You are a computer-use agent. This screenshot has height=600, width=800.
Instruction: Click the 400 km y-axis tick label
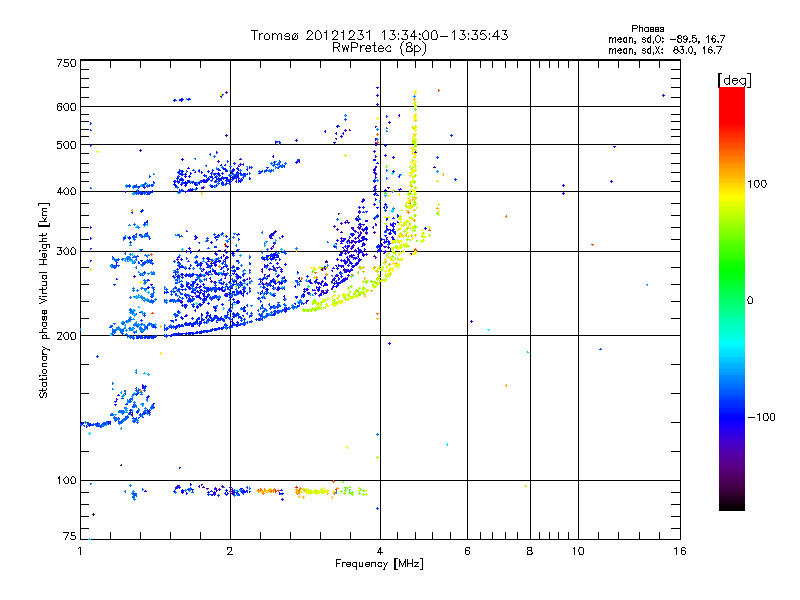coord(66,191)
